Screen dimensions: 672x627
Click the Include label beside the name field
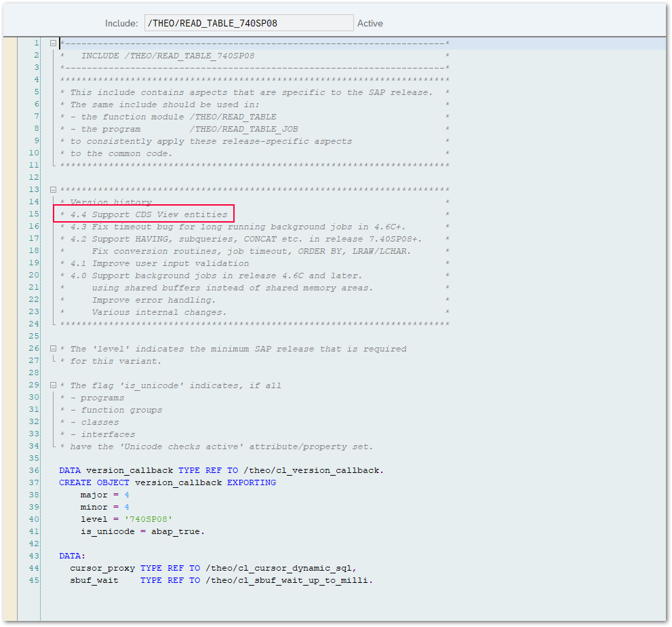(x=121, y=23)
